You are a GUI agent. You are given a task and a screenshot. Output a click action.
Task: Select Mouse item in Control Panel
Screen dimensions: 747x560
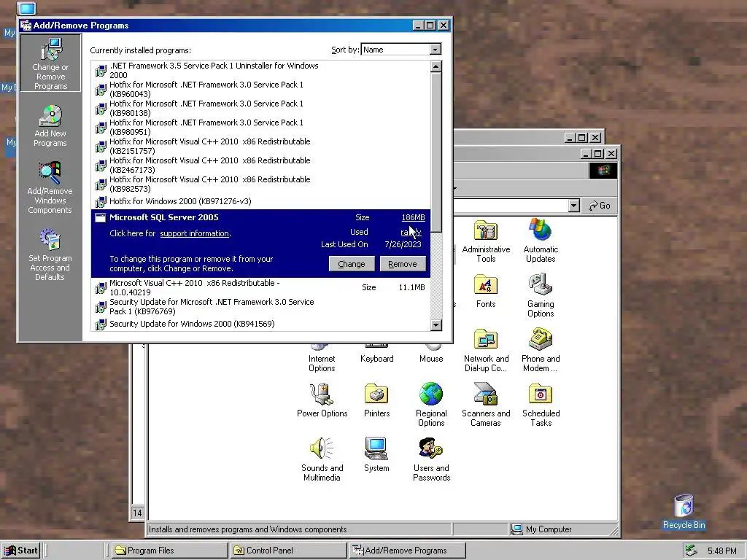tap(431, 355)
